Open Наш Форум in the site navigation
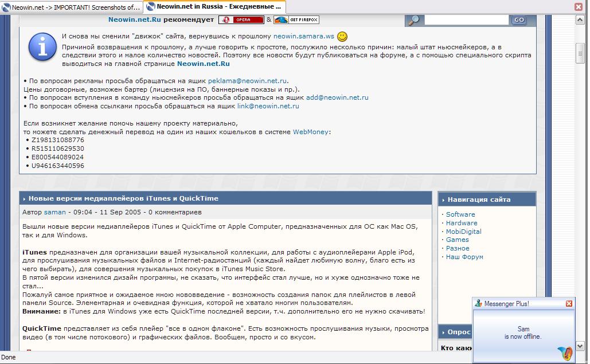This screenshot has height=364, width=590. coord(464,257)
